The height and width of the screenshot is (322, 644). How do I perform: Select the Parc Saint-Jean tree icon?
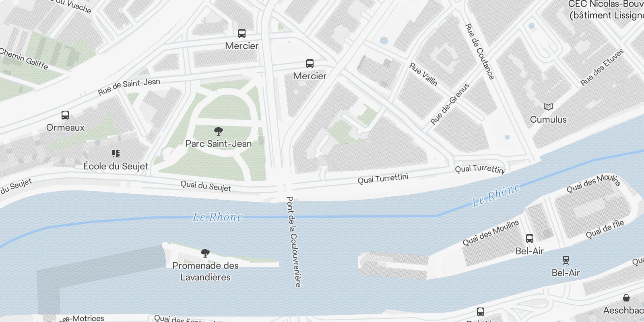tap(219, 131)
